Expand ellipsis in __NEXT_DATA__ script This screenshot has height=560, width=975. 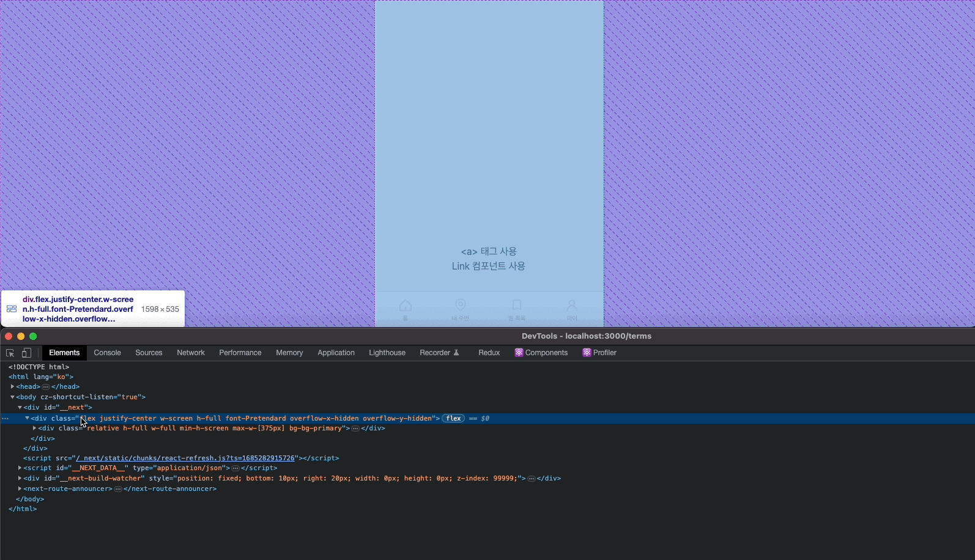pyautogui.click(x=235, y=468)
